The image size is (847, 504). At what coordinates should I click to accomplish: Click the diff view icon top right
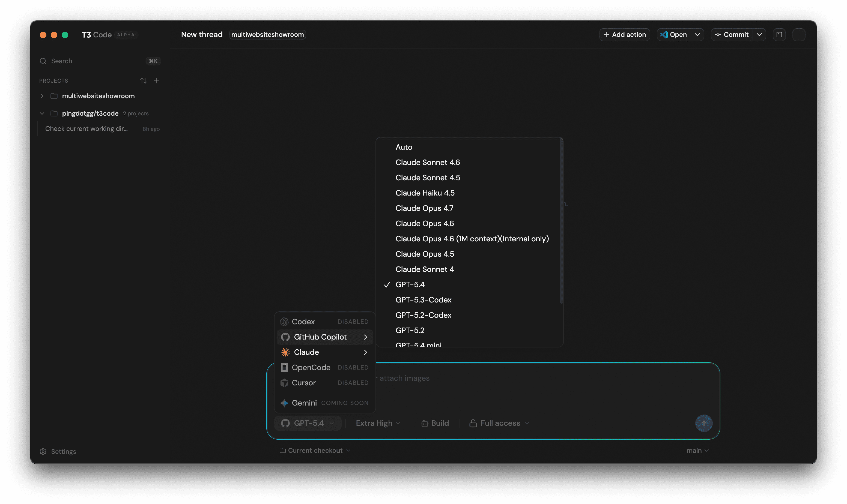(x=799, y=34)
